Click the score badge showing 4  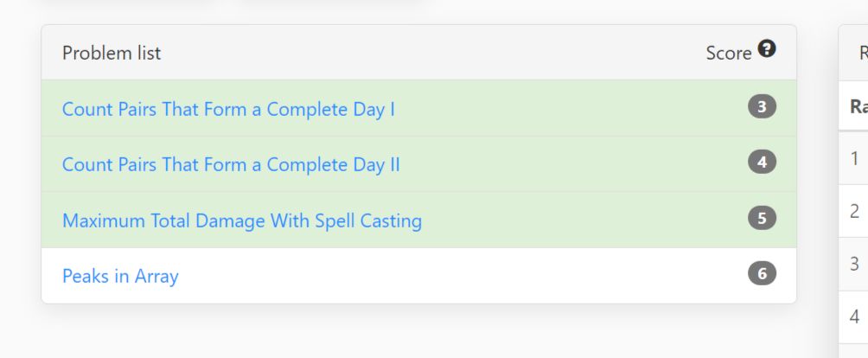click(762, 162)
